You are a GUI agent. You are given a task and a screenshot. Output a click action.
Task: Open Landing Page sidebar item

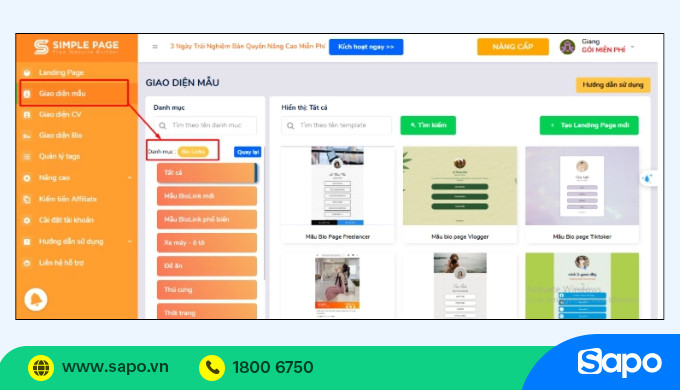click(x=61, y=72)
